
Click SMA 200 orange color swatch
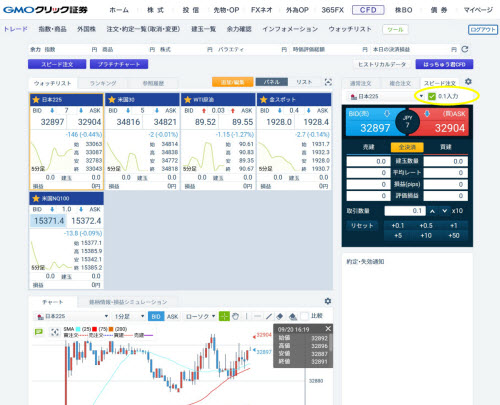pos(111,329)
